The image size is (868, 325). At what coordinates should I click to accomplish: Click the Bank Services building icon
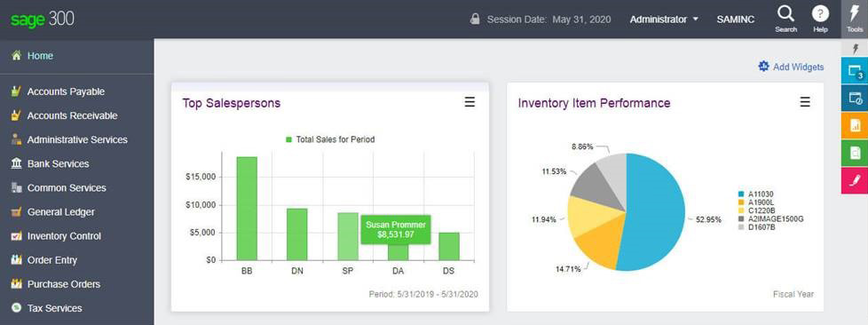16,163
